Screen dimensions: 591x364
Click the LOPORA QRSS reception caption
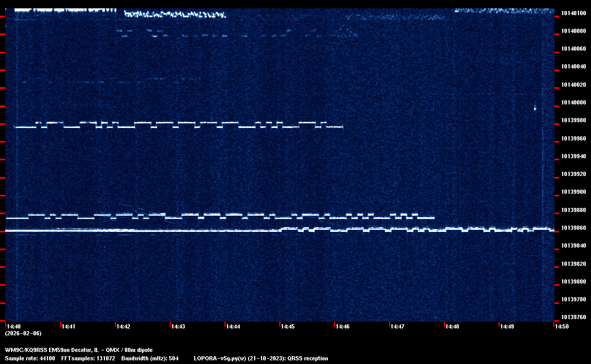(261, 358)
